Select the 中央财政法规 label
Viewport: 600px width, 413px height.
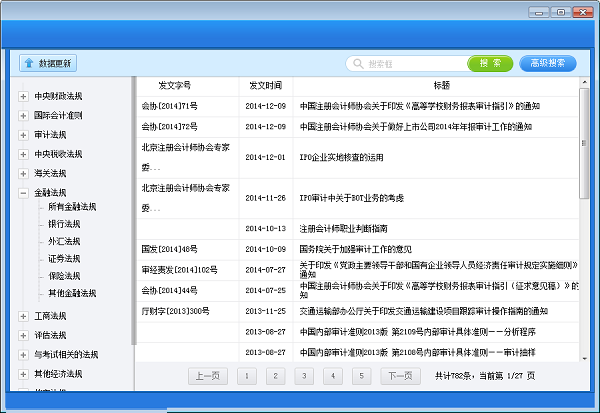pos(58,96)
